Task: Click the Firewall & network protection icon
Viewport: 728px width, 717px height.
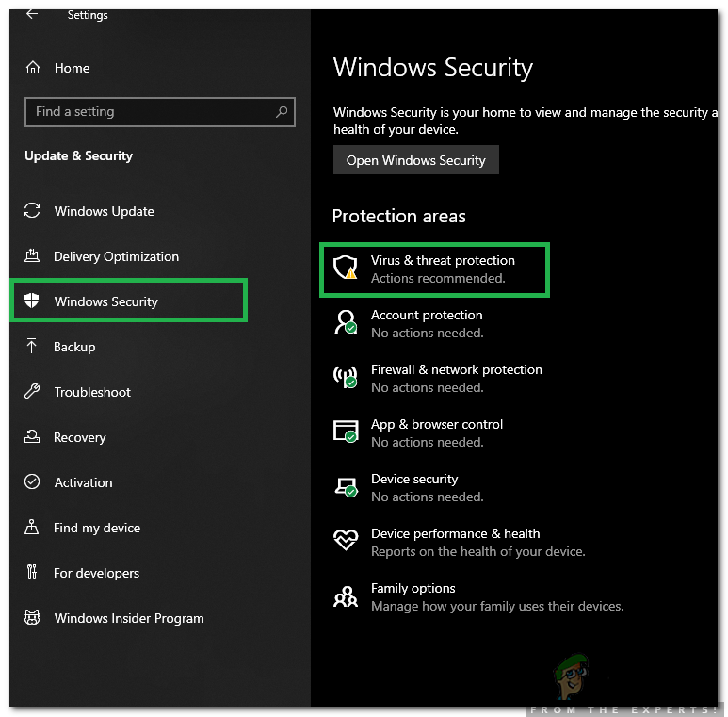Action: (x=346, y=378)
